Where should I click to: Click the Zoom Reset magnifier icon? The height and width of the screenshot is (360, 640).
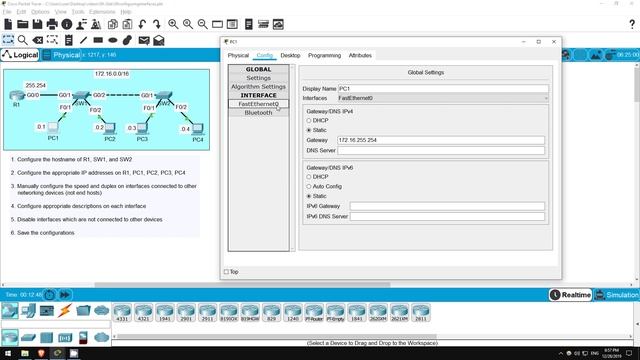pyautogui.click(x=188, y=24)
